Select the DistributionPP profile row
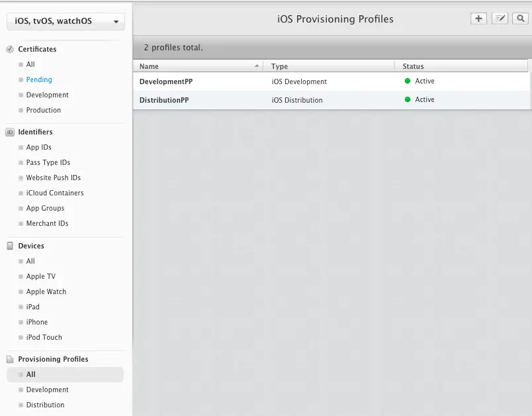The image size is (532, 416). [331, 100]
